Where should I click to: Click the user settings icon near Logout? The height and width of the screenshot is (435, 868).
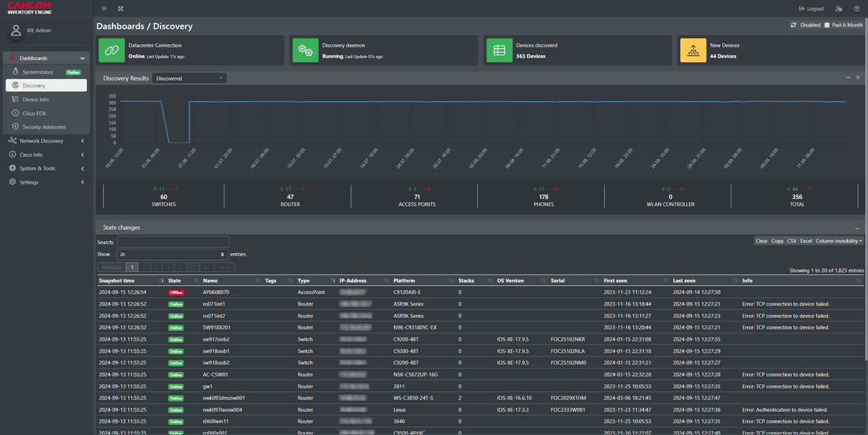[838, 8]
